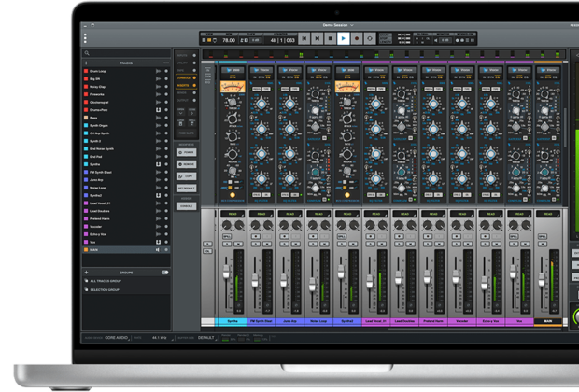Image resolution: width=579 pixels, height=392 pixels.
Task: Select the OUTPUT row in the browser
Action: 186,100
